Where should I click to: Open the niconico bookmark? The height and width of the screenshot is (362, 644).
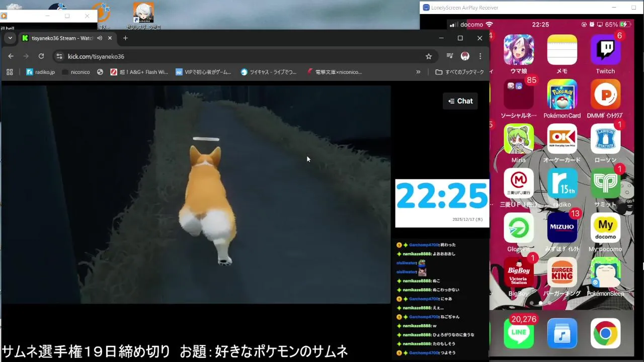(76, 72)
